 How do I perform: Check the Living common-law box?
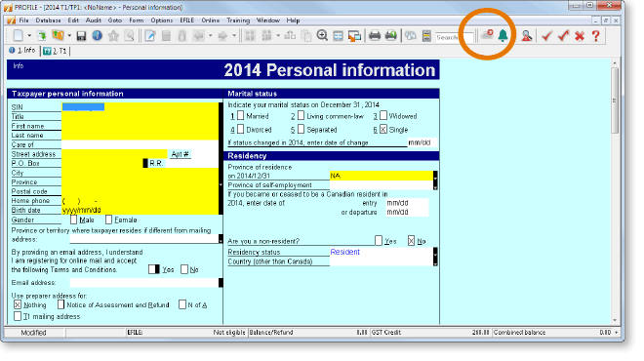[302, 116]
